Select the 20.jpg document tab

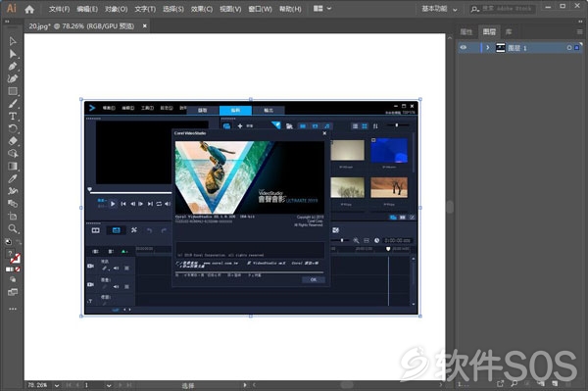coord(81,25)
